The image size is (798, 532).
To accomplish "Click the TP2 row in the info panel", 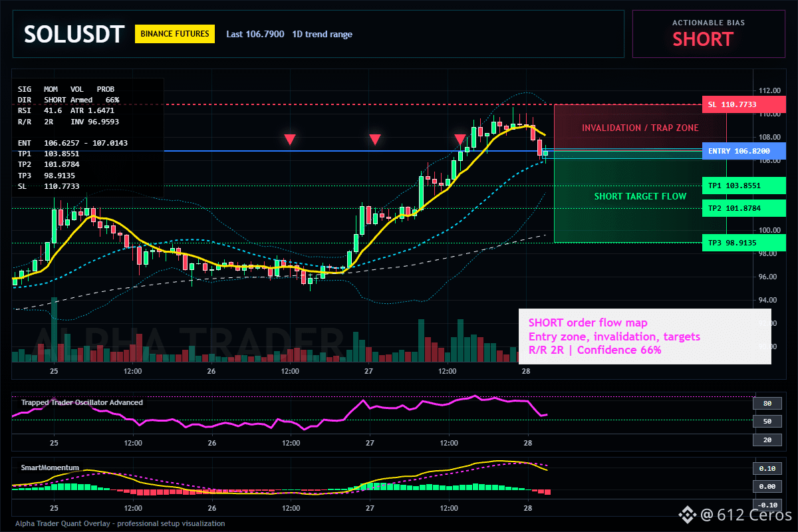I will point(49,164).
